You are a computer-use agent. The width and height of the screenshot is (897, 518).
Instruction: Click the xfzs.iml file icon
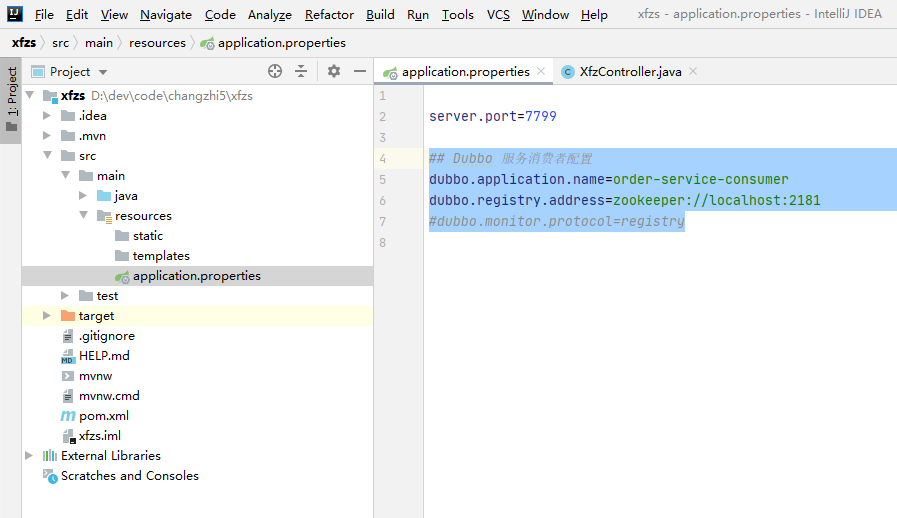tap(68, 436)
